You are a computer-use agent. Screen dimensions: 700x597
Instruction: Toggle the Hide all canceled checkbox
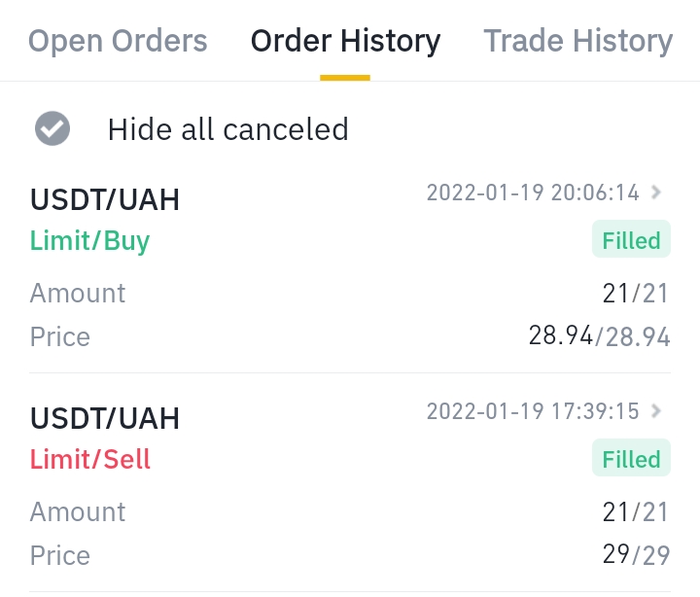(x=52, y=128)
